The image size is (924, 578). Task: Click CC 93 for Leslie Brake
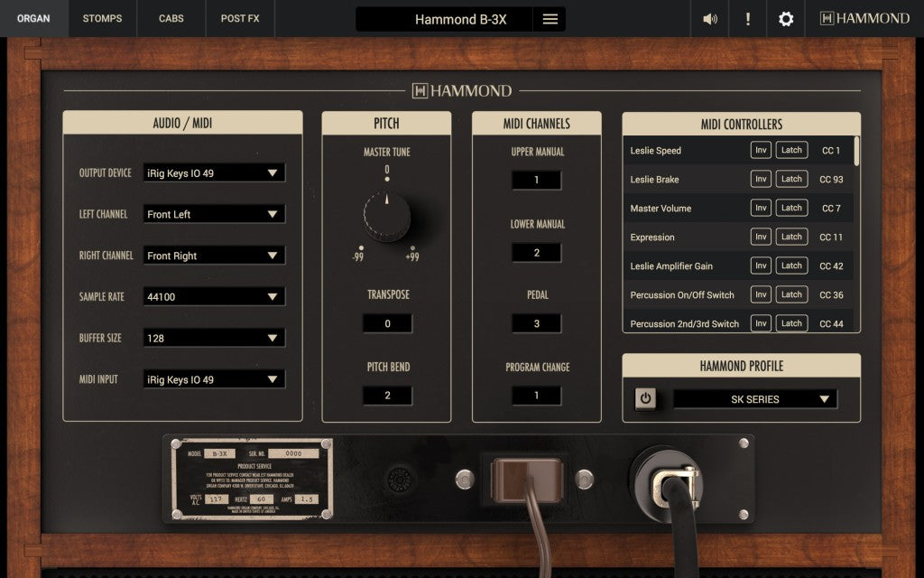coord(831,180)
